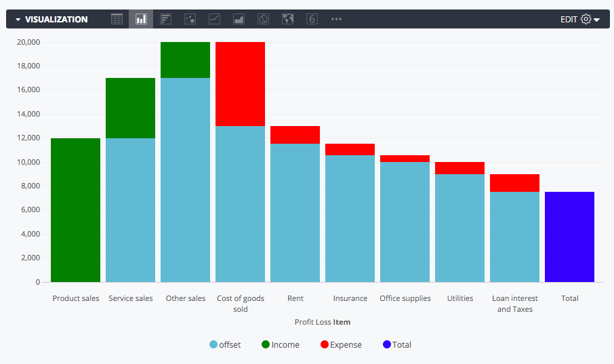Click the green Income legend dot
This screenshot has height=364, width=614.
click(x=266, y=345)
